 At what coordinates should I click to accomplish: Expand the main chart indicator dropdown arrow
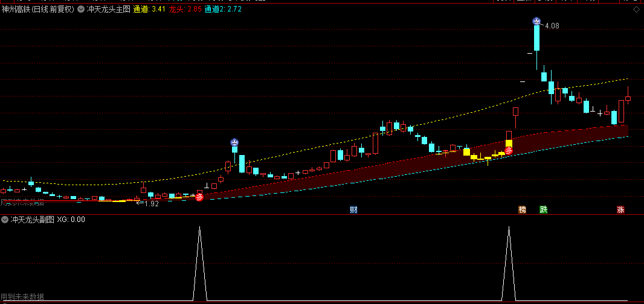81,9
